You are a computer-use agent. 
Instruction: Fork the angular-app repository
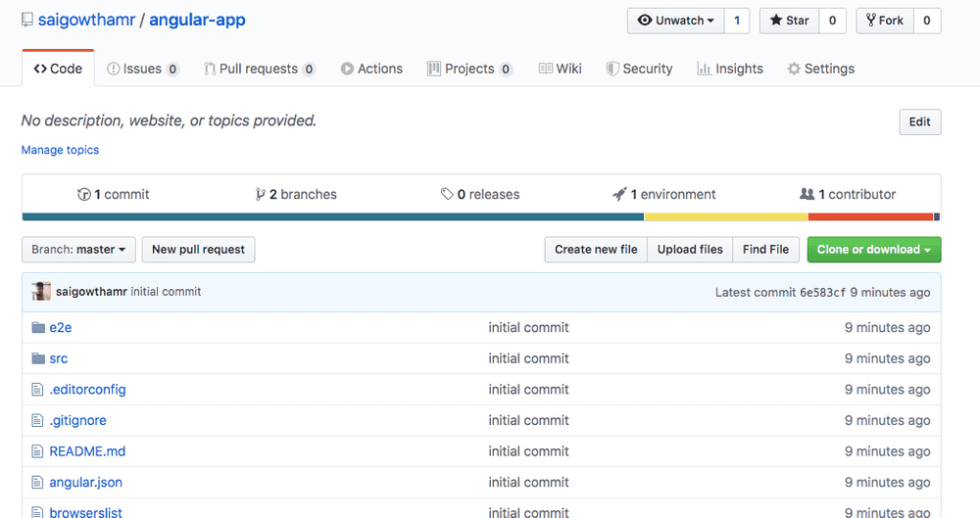885,21
